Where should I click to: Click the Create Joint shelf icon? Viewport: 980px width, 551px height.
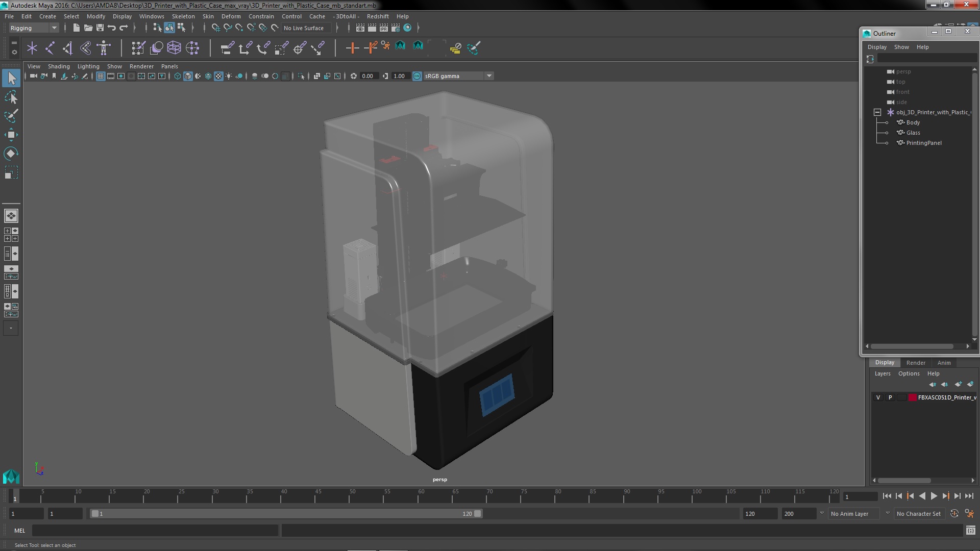[x=50, y=48]
